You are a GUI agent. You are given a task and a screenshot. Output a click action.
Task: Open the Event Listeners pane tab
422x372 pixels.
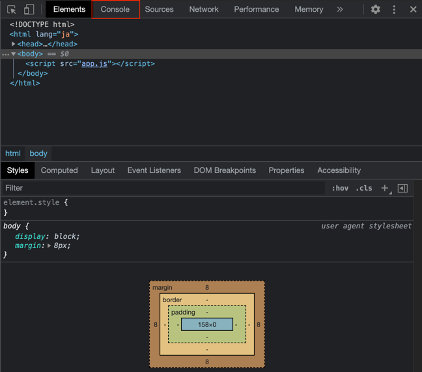pos(154,170)
